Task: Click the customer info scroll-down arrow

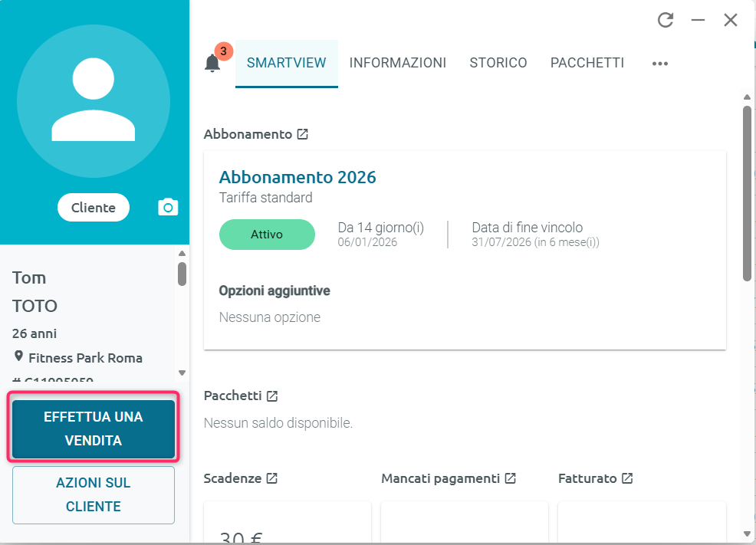Action: pyautogui.click(x=182, y=373)
